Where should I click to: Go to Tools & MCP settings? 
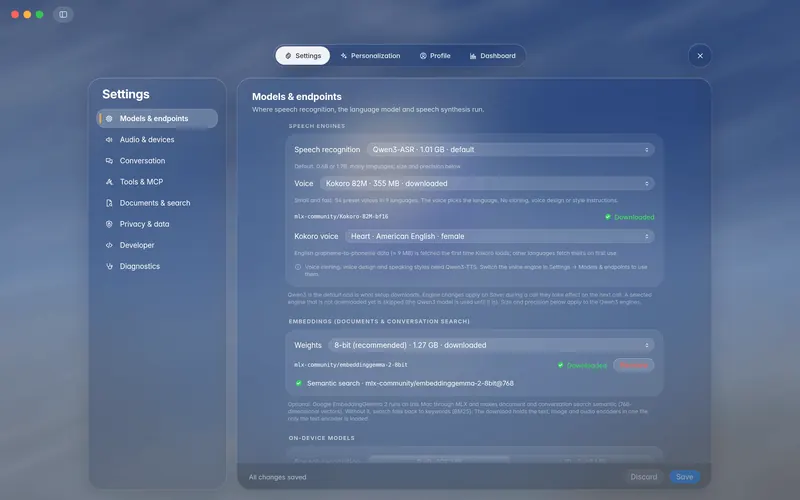click(157, 182)
